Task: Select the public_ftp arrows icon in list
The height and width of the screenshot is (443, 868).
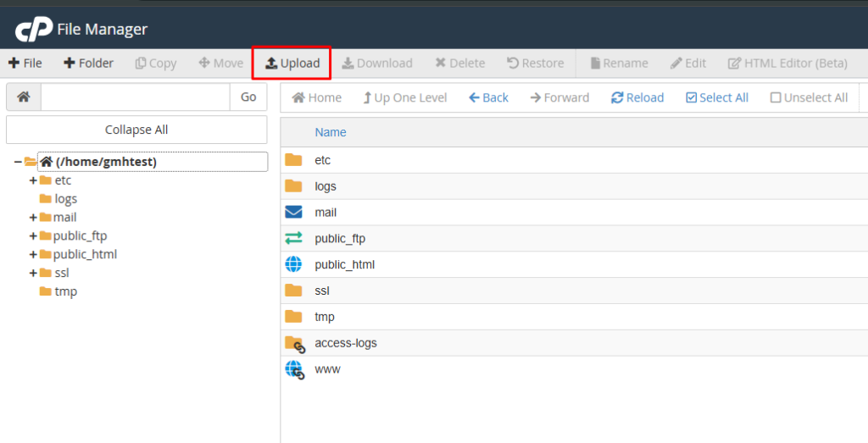Action: (x=293, y=239)
